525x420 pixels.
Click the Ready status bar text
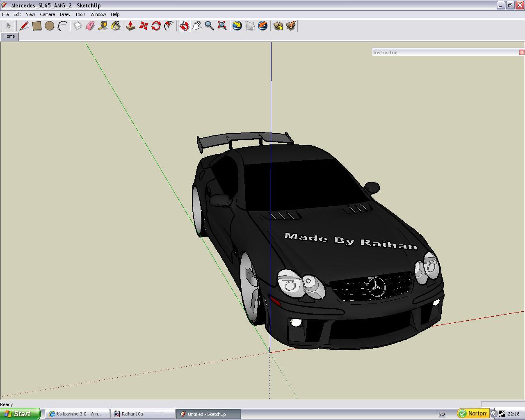(7, 404)
